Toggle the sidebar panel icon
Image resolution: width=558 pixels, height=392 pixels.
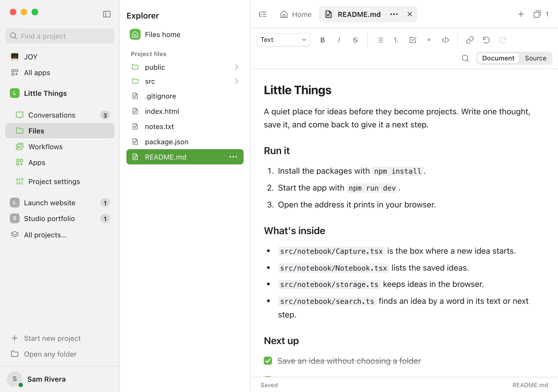pos(107,14)
